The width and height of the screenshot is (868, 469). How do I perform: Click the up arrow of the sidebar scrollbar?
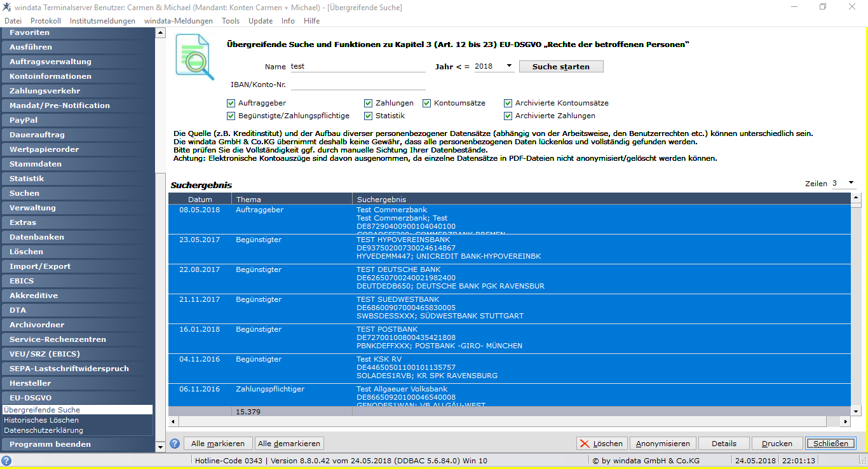click(x=160, y=32)
